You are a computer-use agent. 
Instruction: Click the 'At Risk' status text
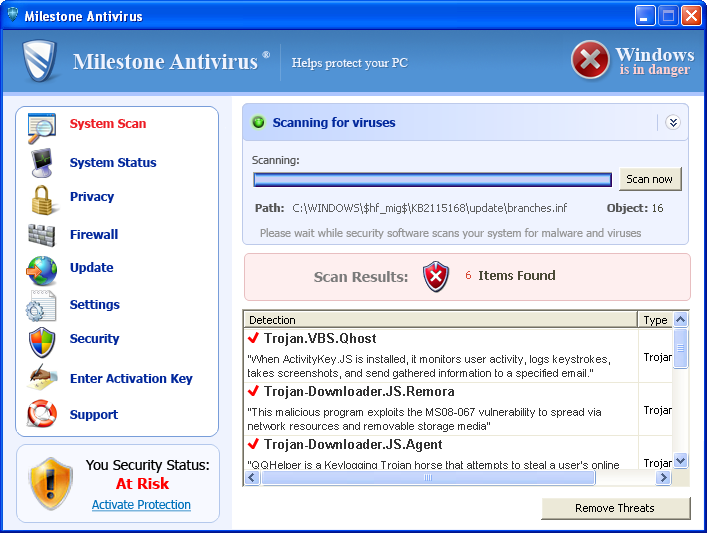(x=142, y=484)
